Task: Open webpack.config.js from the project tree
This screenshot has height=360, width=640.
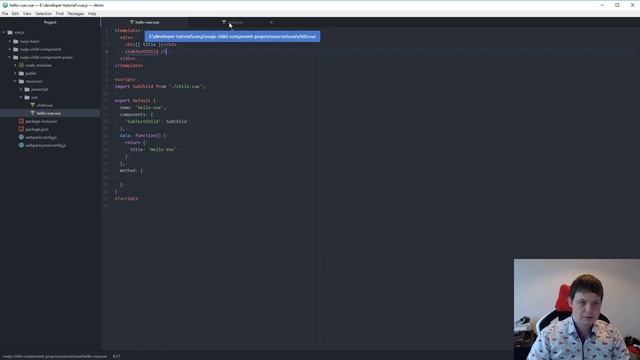Action: tap(41, 137)
